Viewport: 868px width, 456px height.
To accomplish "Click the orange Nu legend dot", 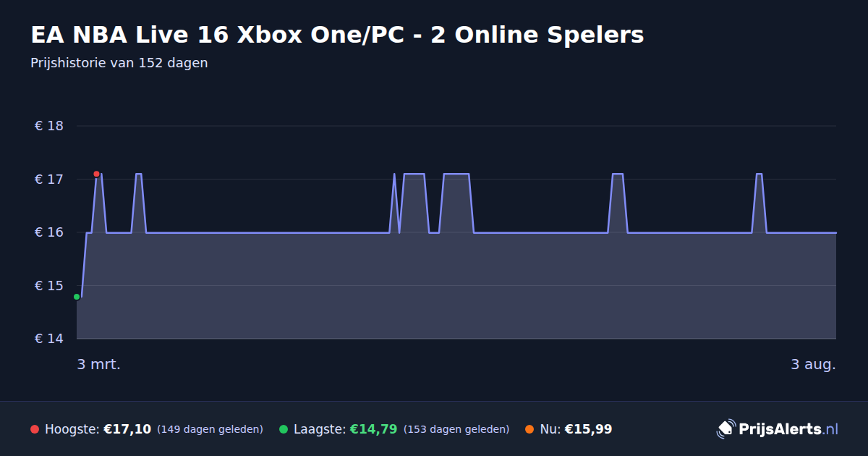I will tap(529, 429).
